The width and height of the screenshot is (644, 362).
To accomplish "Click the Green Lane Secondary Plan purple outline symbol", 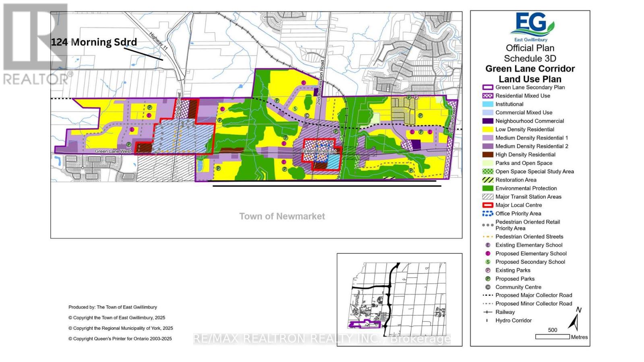I will point(488,87).
